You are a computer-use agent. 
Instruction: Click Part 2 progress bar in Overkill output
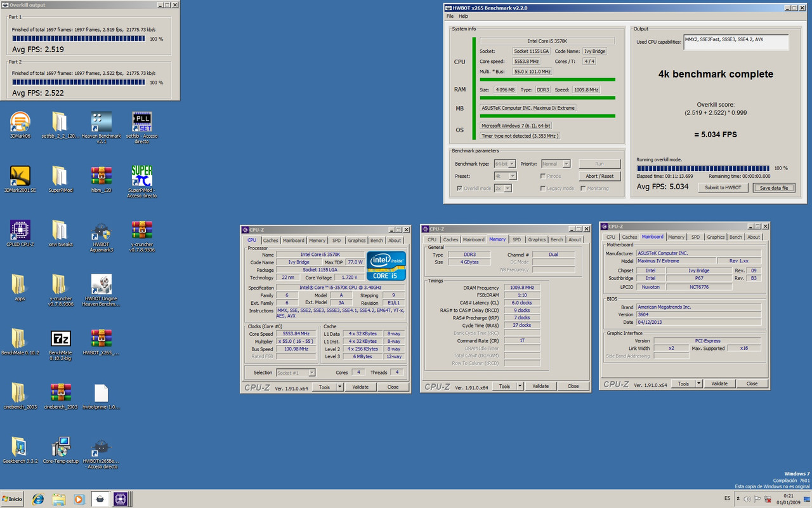click(79, 82)
